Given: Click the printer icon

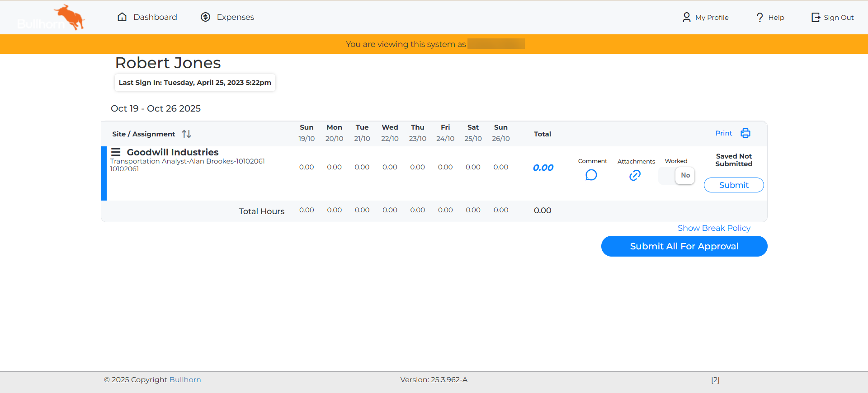Looking at the screenshot, I should (745, 133).
